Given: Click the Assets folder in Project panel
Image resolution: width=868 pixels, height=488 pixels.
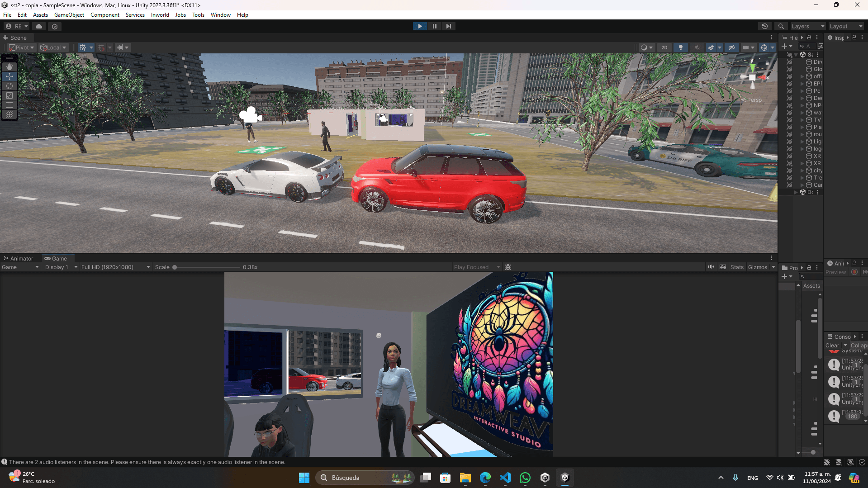Looking at the screenshot, I should pos(811,286).
